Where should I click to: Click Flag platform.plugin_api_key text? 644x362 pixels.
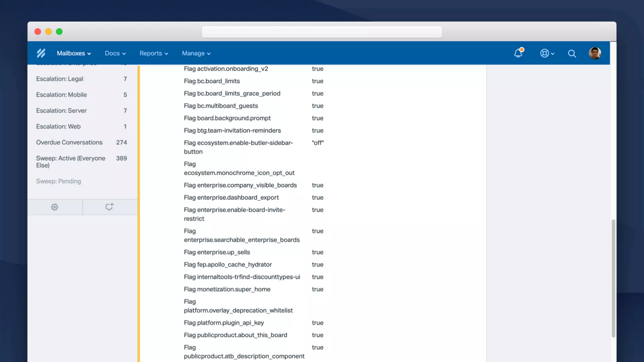coord(224,323)
